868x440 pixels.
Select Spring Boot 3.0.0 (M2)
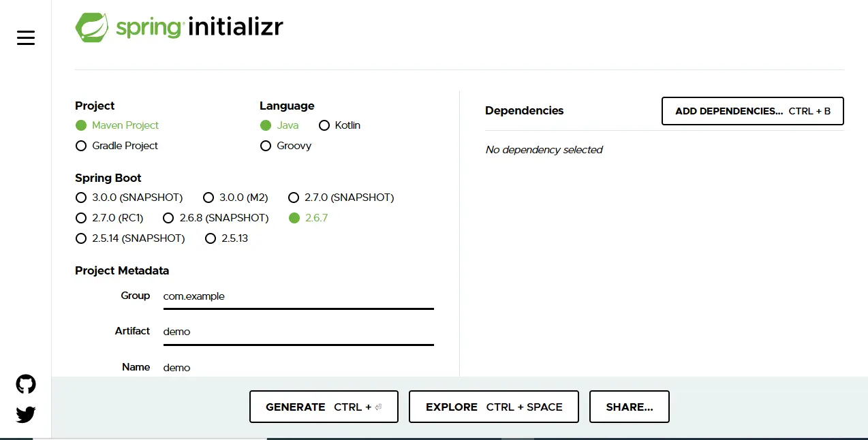pyautogui.click(x=235, y=198)
